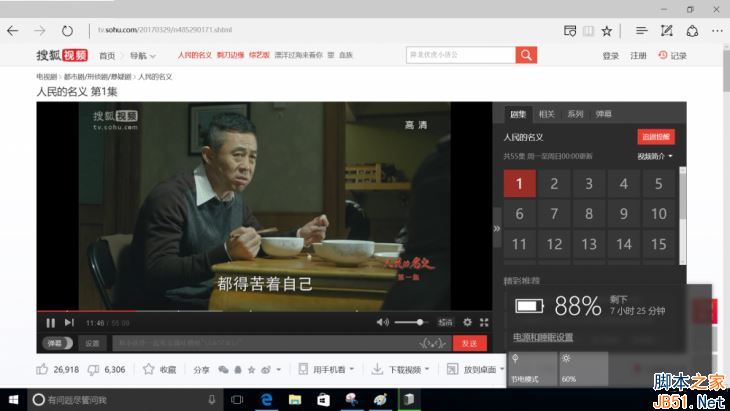This screenshot has height=411, width=730.
Task: Click the 登录 login link
Action: point(610,55)
